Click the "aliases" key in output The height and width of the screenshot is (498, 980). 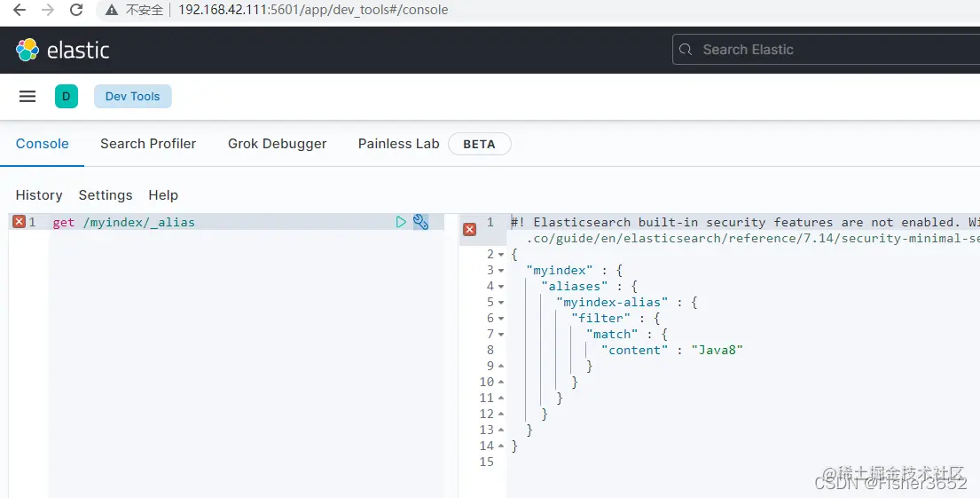pos(575,287)
